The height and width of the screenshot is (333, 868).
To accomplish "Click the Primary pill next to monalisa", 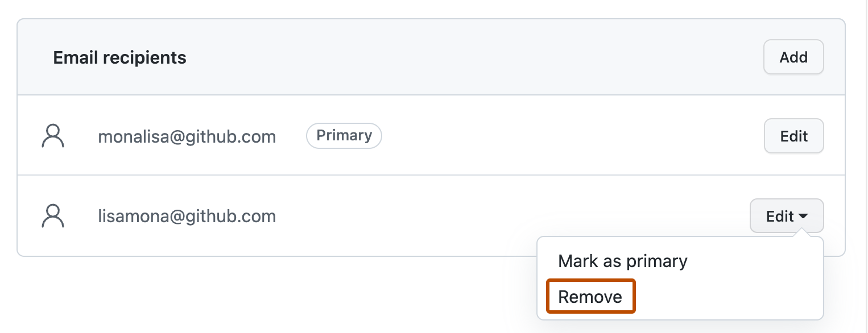I will [x=344, y=136].
